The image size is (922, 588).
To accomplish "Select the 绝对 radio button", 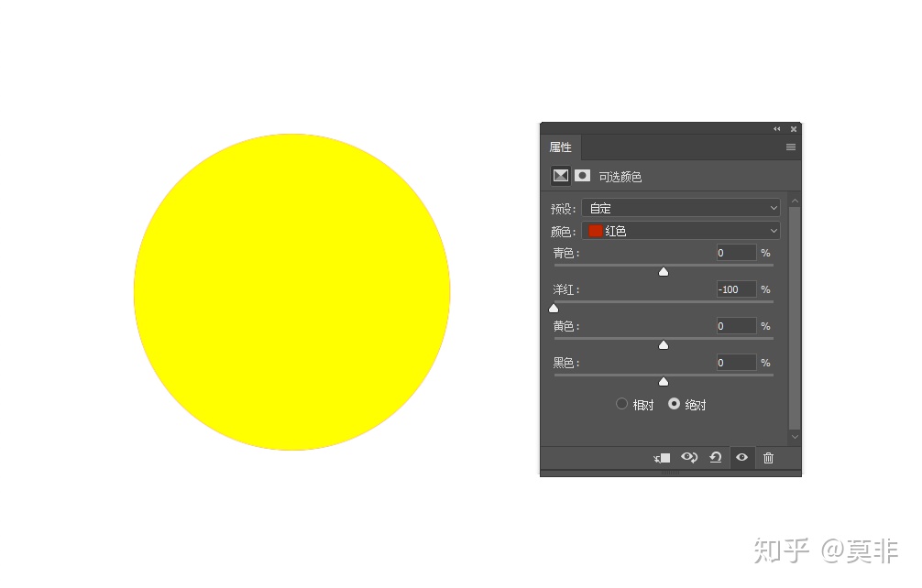I will (x=674, y=404).
